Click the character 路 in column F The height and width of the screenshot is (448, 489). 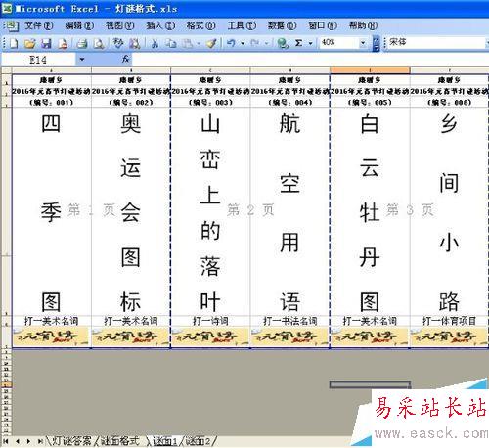(449, 301)
